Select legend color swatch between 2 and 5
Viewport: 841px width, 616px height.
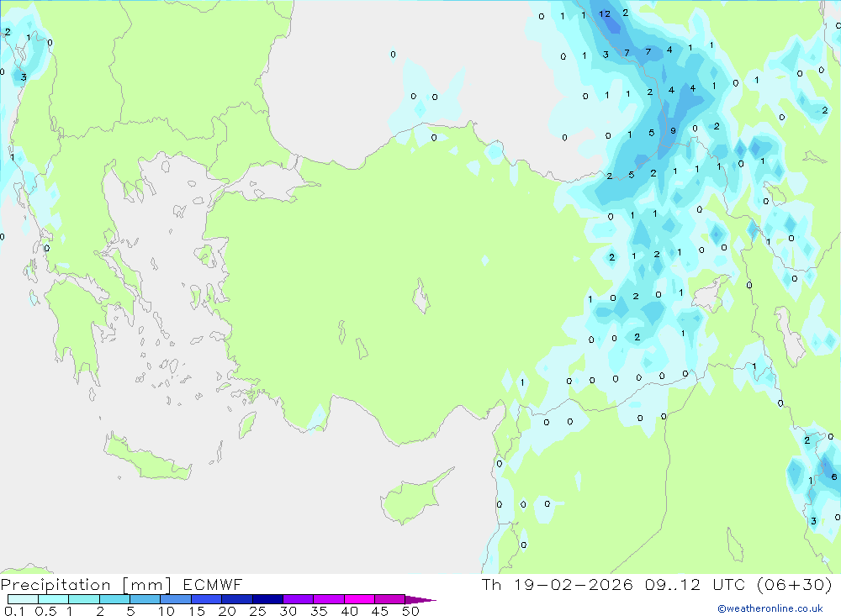[114, 599]
